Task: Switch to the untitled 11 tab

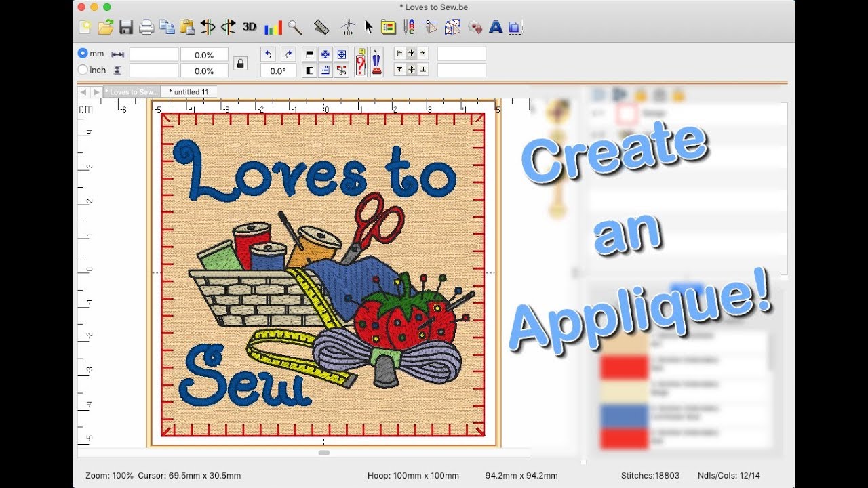Action: pos(189,91)
